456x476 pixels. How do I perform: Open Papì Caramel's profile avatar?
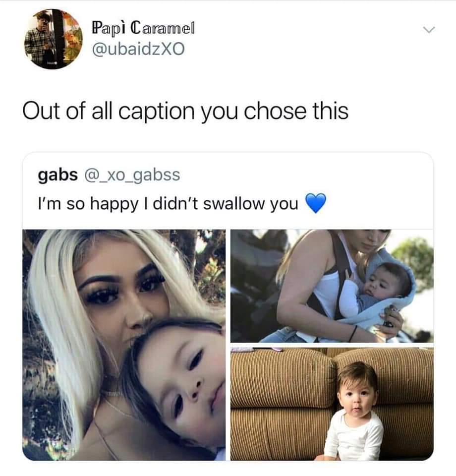pos(54,39)
